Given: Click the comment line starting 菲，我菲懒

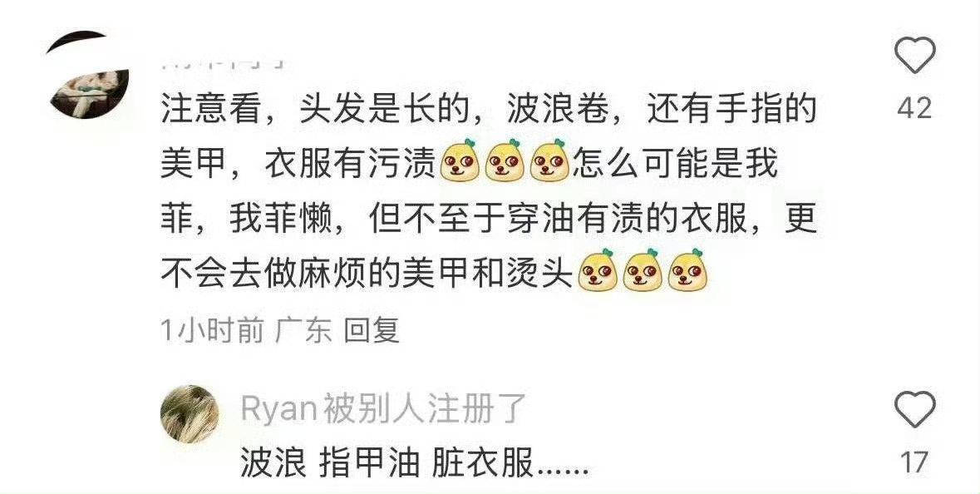Looking at the screenshot, I should point(489,218).
